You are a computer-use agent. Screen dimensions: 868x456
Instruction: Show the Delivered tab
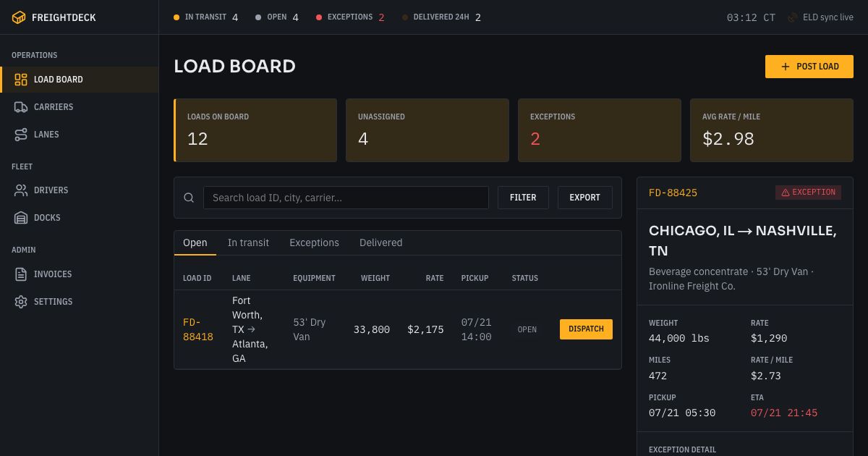pyautogui.click(x=380, y=243)
